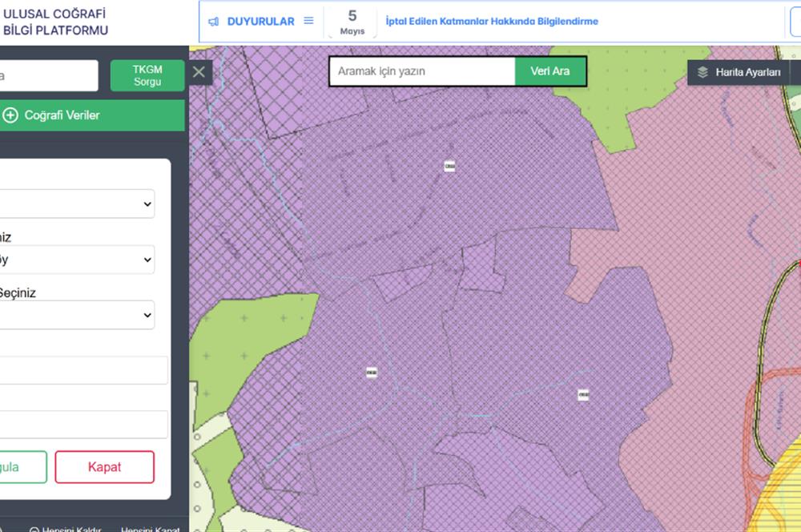This screenshot has height=532, width=801.
Task: Open the DUYURULAR announcements menu
Action: 261,22
